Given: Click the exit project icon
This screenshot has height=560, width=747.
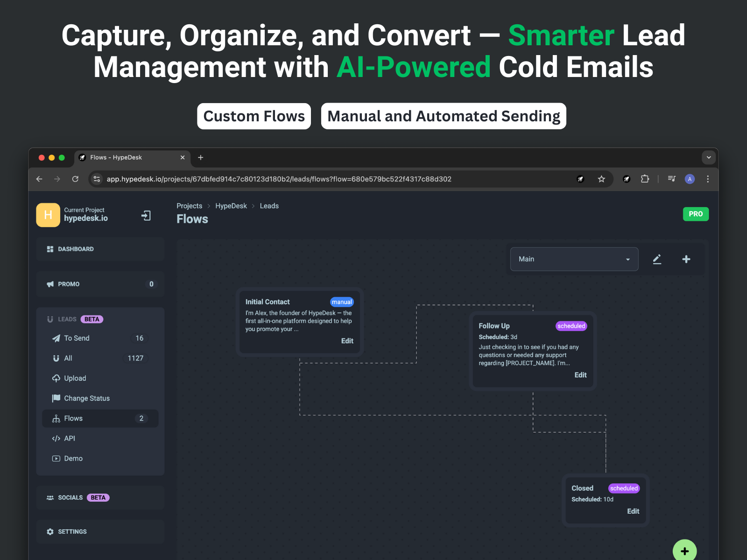Looking at the screenshot, I should pyautogui.click(x=146, y=216).
